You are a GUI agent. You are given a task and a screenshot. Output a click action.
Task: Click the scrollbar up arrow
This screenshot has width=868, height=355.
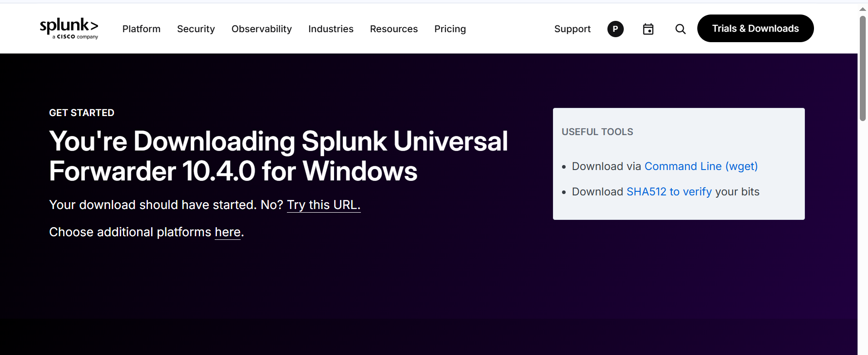[863, 9]
